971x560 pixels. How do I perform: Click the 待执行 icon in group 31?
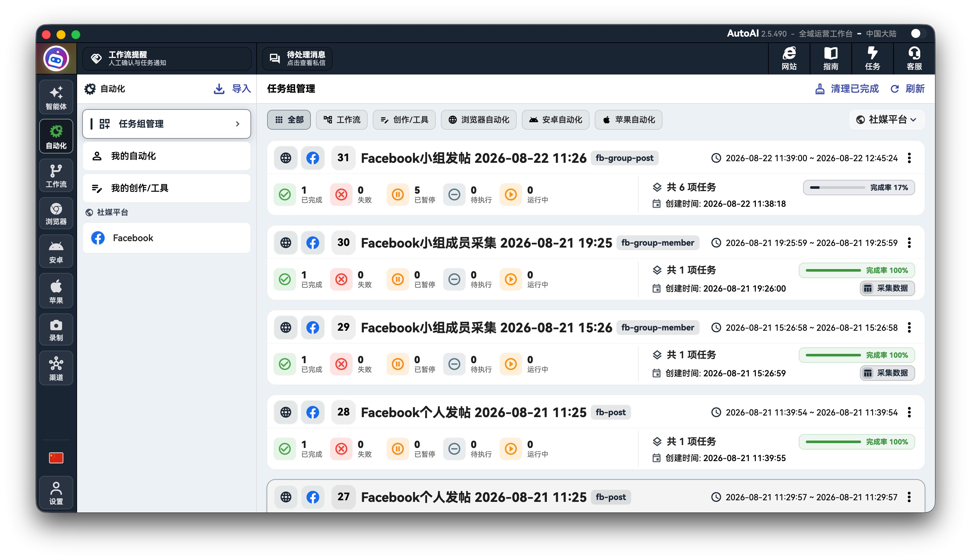(454, 195)
